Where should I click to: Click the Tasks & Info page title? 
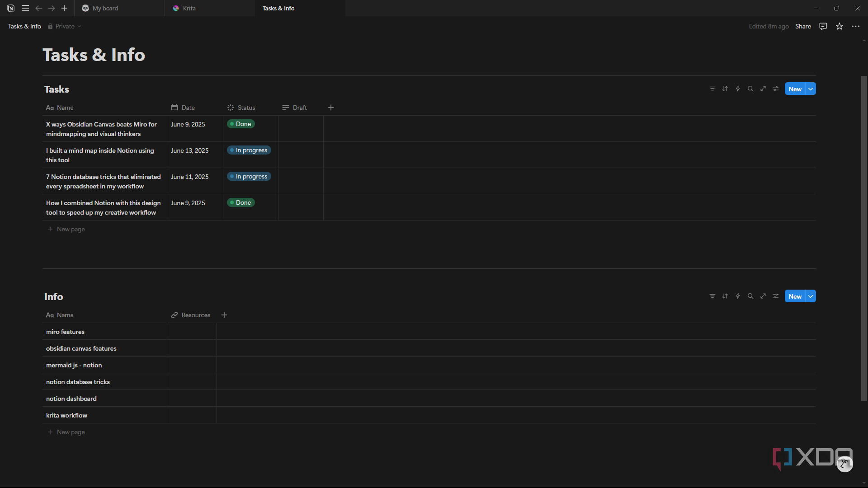pyautogui.click(x=94, y=55)
